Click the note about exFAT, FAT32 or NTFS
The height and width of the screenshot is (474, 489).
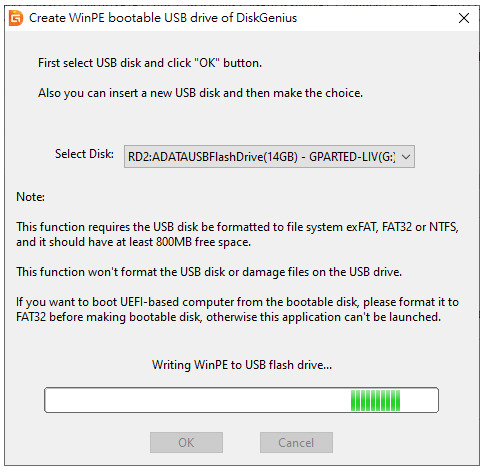click(237, 227)
